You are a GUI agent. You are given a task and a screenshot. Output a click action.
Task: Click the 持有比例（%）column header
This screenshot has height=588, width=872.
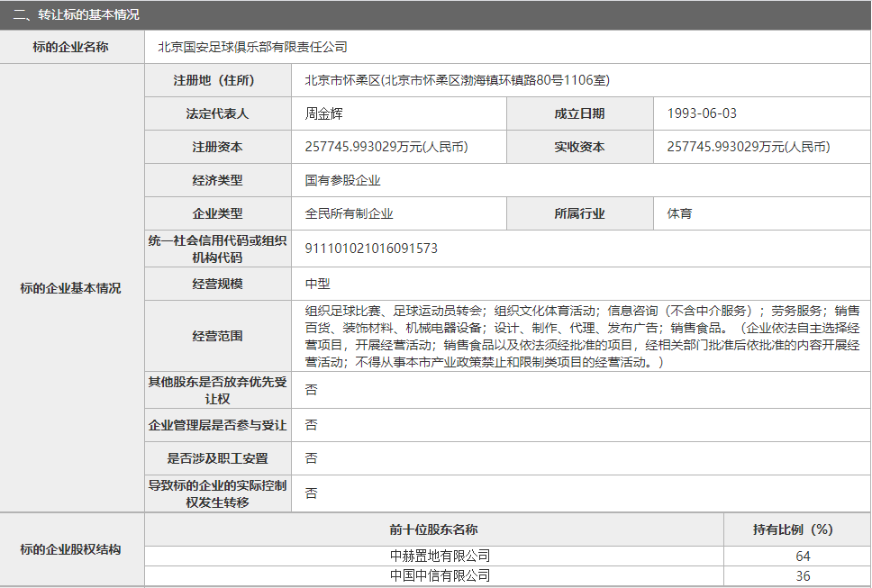[x=797, y=529]
